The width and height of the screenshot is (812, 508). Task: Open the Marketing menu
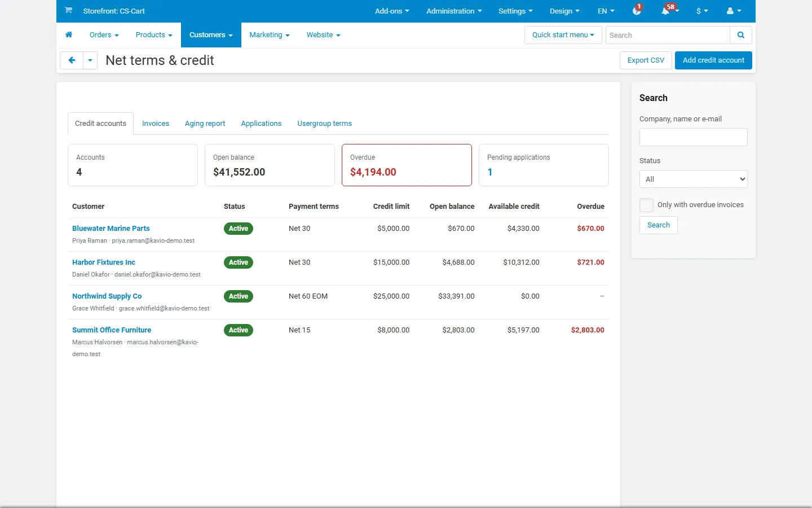tap(270, 35)
